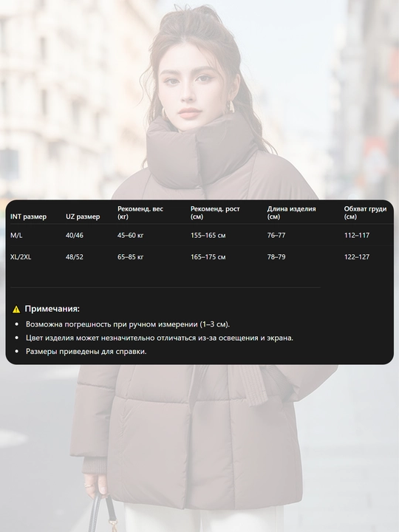The width and height of the screenshot is (399, 532).
Task: Click the UZ размер column header
Action: pyautogui.click(x=83, y=216)
